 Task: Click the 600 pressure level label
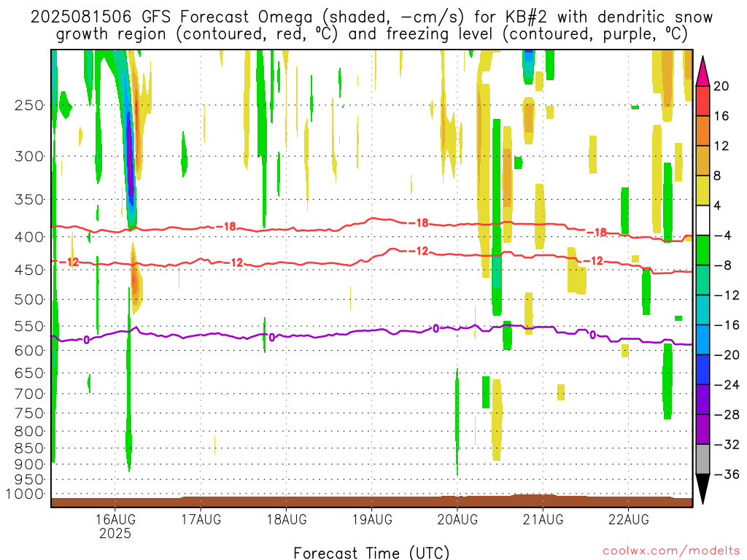(29, 351)
